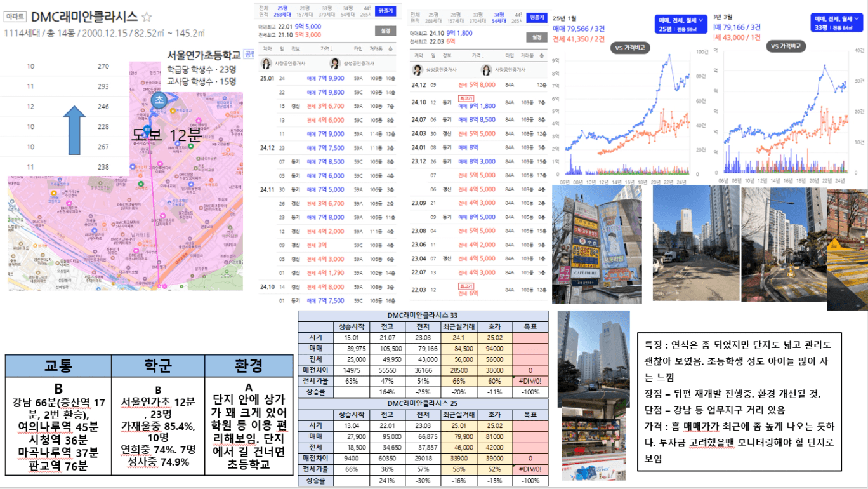868x489 pixels.
Task: Click table header DMC래미안클라시스 25
Action: (x=422, y=405)
